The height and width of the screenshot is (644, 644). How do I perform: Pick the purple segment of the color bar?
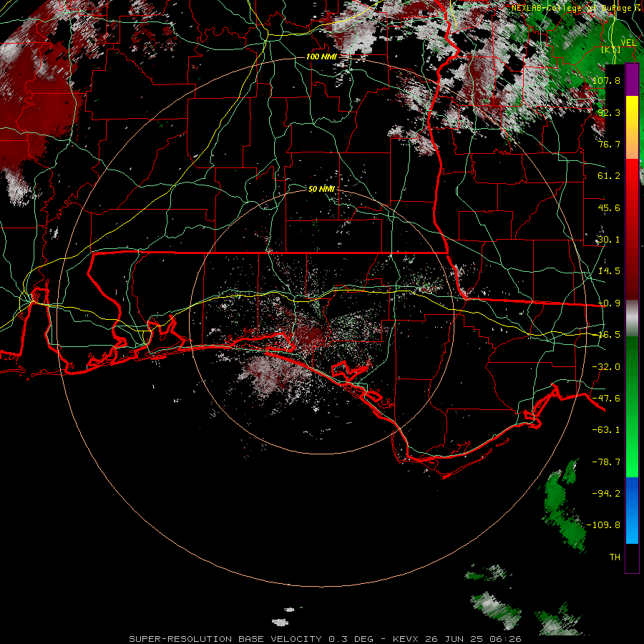632,79
